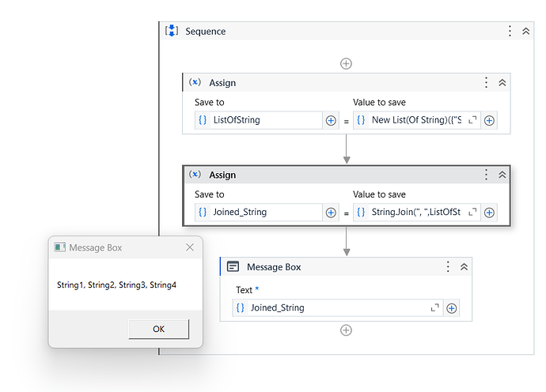
Task: Close the Message Box popup dialog
Action: point(189,247)
